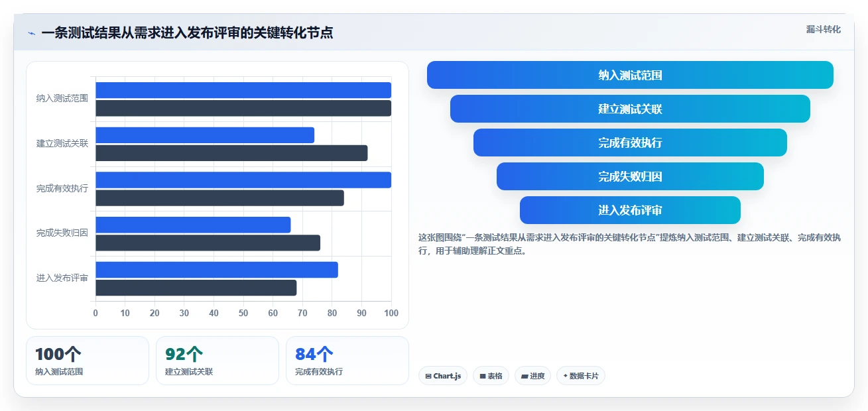Viewport: 868px width, 411px height.
Task: Click the x-axis tick value 0
Action: pos(95,313)
